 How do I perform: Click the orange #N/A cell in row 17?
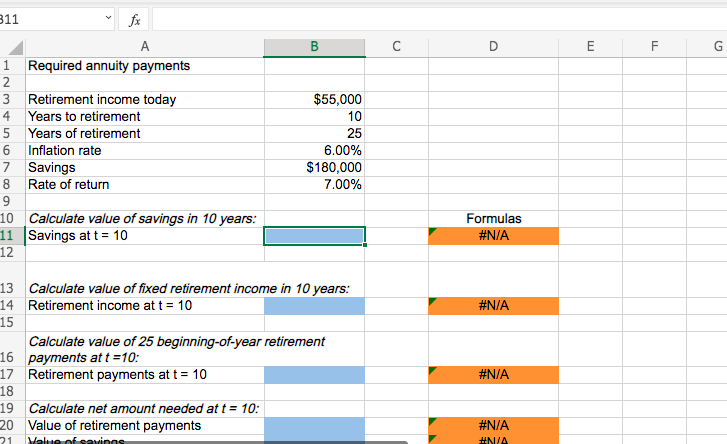point(493,375)
